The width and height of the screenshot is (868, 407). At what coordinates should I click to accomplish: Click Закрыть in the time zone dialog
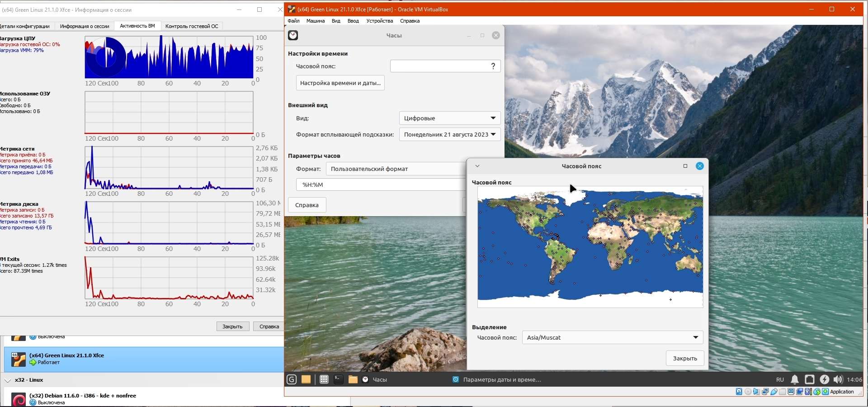(x=684, y=358)
